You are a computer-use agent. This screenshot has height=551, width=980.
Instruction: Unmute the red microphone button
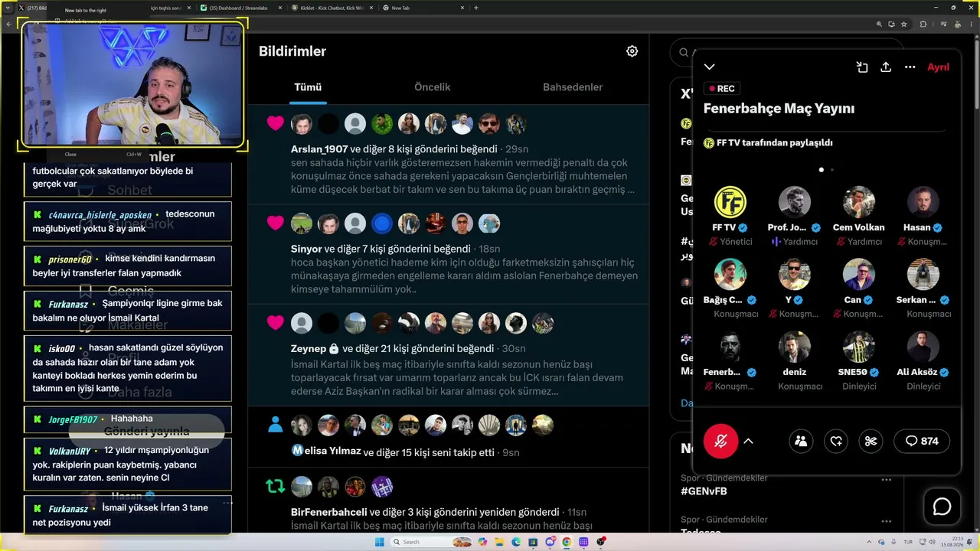(720, 441)
